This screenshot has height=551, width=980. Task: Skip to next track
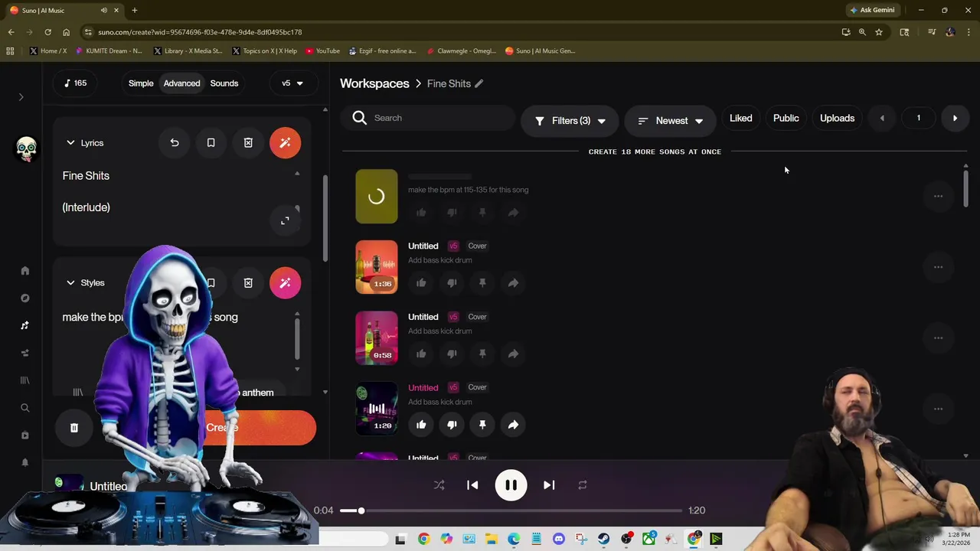549,485
